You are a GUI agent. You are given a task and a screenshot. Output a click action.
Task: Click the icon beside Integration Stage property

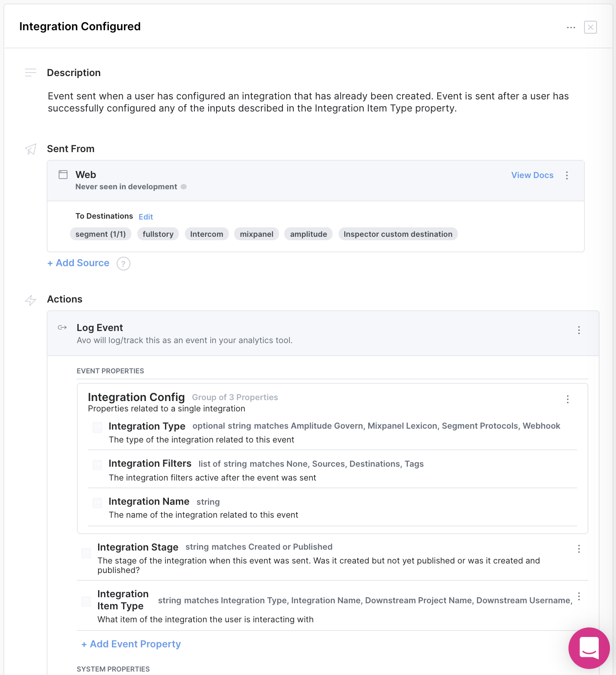tap(86, 553)
